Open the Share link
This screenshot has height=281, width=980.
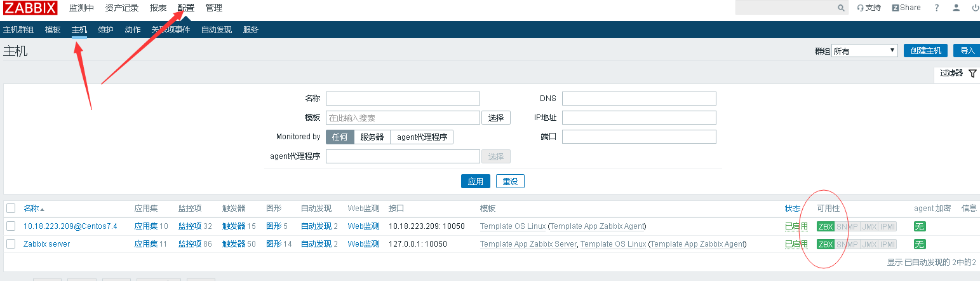[x=906, y=8]
